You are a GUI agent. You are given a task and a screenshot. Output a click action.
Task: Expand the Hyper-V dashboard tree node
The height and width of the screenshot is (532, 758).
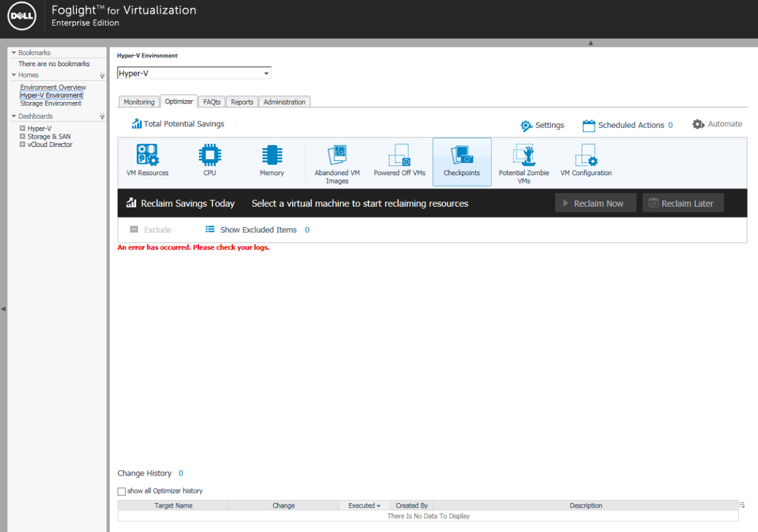click(x=22, y=128)
